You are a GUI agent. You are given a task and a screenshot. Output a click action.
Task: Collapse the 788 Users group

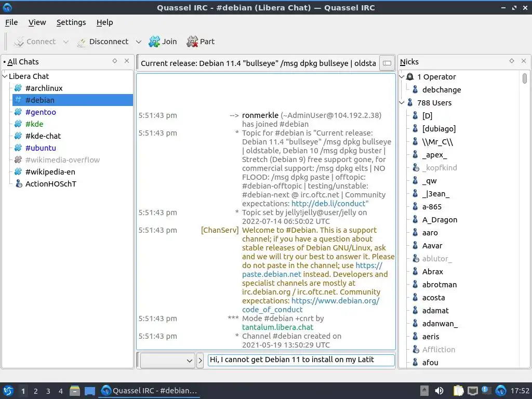[402, 103]
